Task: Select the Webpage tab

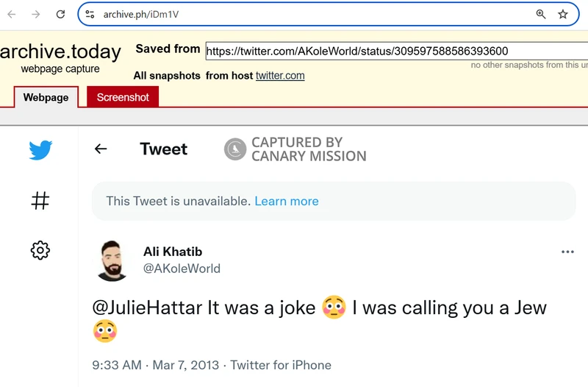Action: 46,97
